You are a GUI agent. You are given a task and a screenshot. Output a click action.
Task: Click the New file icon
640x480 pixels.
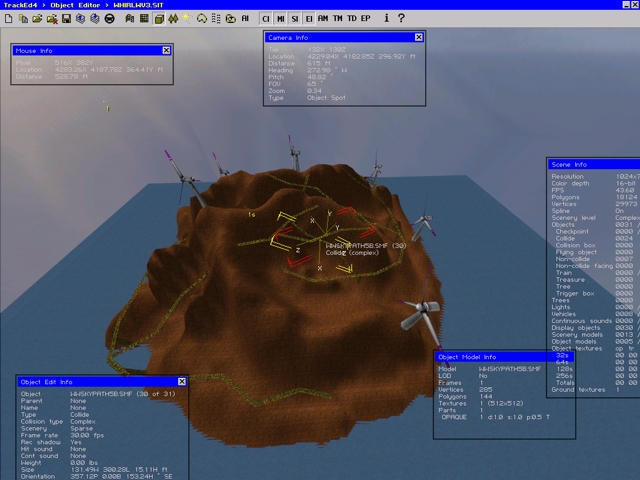click(9, 19)
